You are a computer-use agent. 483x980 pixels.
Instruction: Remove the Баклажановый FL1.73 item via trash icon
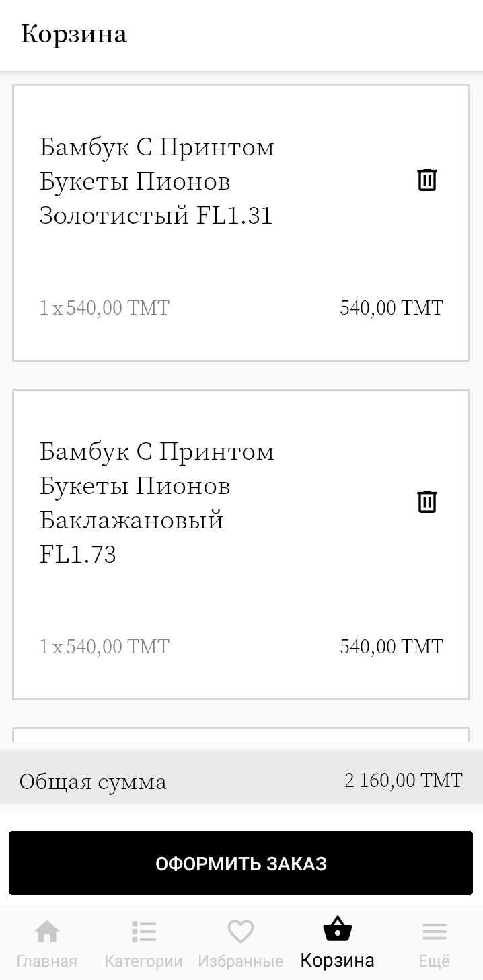pos(427,501)
